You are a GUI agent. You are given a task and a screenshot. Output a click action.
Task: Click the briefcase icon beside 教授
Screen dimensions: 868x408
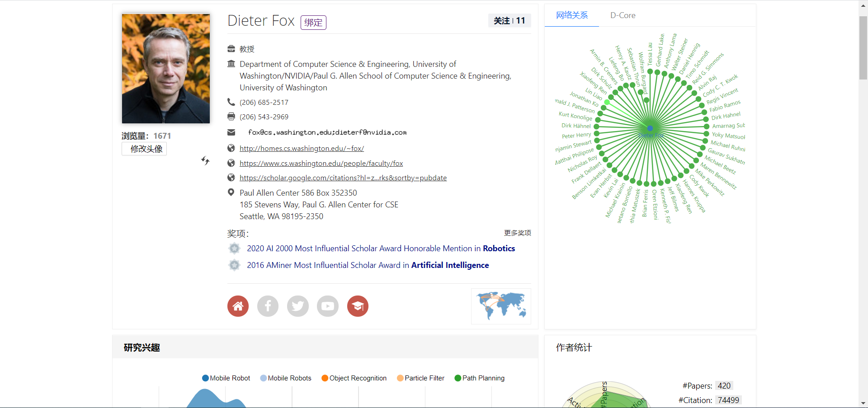click(x=231, y=49)
